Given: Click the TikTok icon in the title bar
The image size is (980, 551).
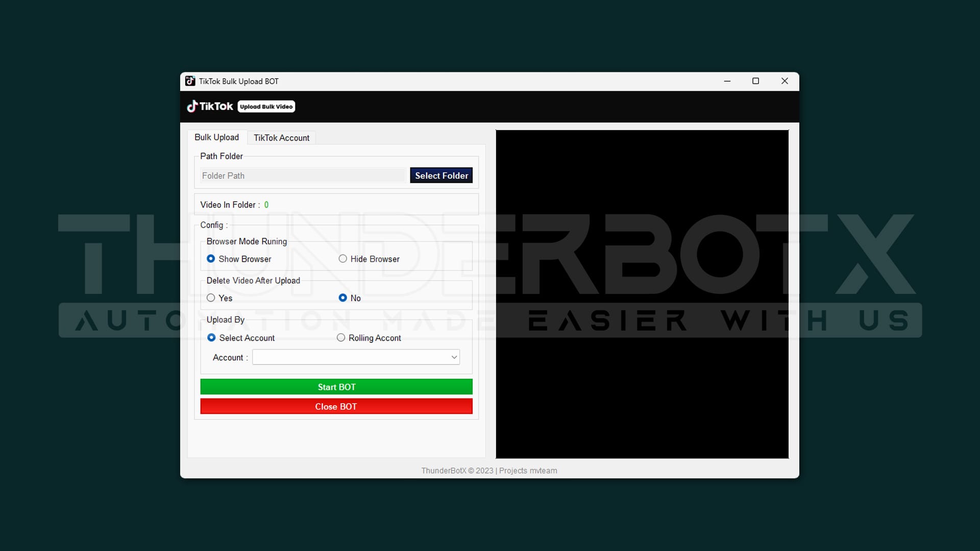Looking at the screenshot, I should [x=190, y=81].
